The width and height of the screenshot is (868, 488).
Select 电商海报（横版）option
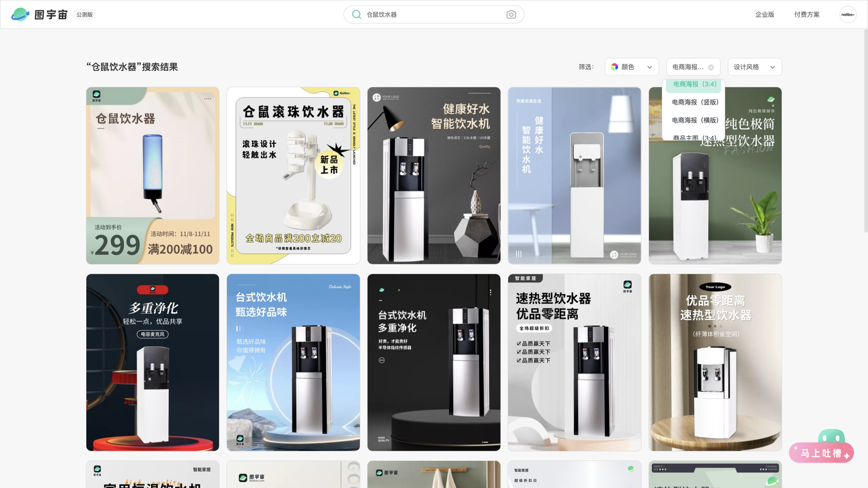(694, 120)
